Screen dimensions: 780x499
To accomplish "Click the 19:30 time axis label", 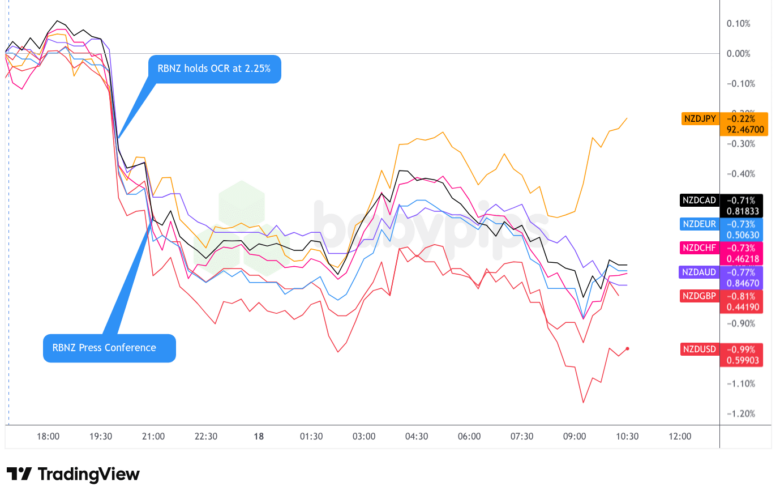I will tap(101, 437).
